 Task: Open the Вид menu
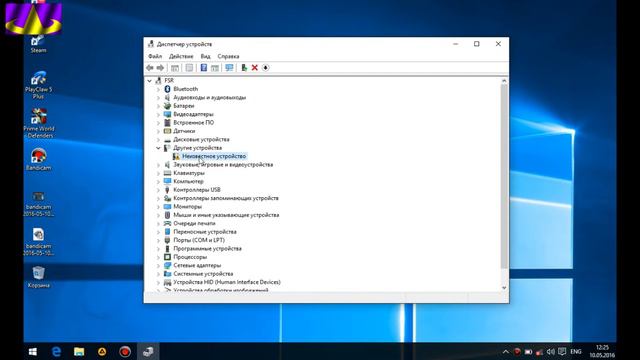point(205,56)
